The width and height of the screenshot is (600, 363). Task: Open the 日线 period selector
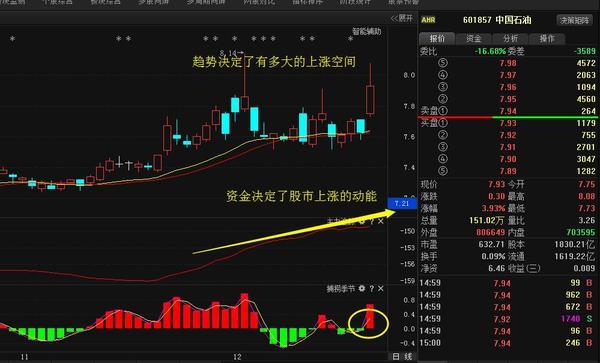coord(402,356)
